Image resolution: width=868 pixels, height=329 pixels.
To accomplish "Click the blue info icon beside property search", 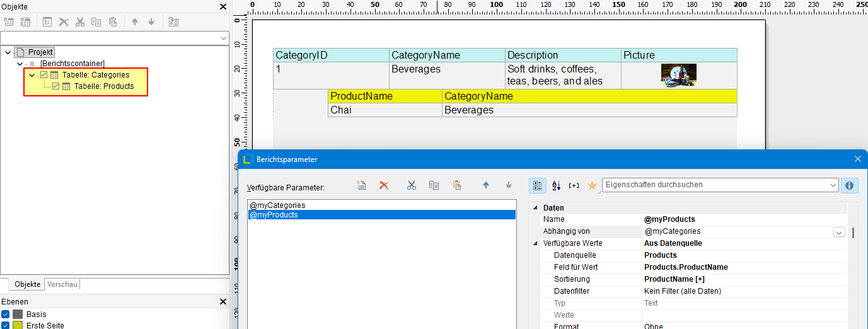I will click(849, 185).
